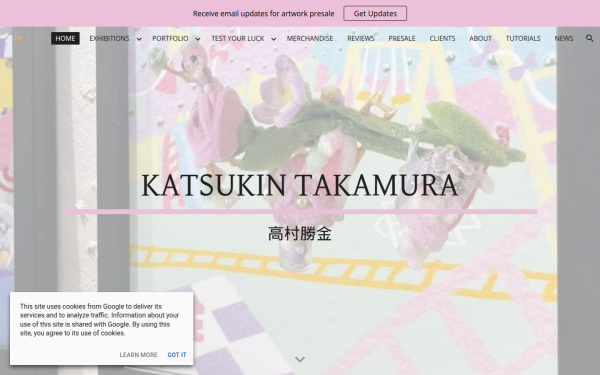Image resolution: width=600 pixels, height=375 pixels.
Task: Click the Japanese name 高村勝金
Action: (x=300, y=233)
